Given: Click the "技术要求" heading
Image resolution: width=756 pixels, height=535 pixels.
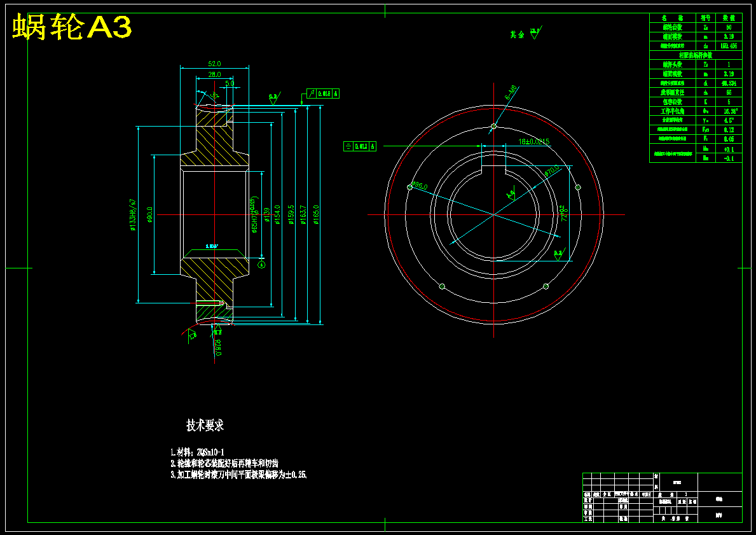Looking at the screenshot, I should tap(205, 426).
